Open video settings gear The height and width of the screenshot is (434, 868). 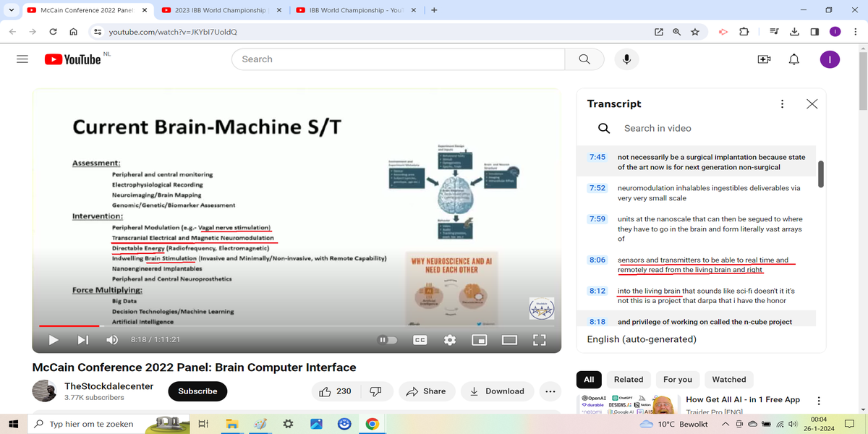point(449,340)
